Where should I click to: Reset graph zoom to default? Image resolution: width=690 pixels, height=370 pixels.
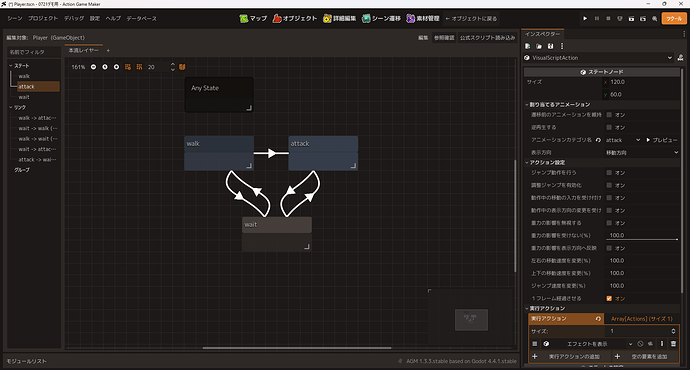tap(105, 67)
